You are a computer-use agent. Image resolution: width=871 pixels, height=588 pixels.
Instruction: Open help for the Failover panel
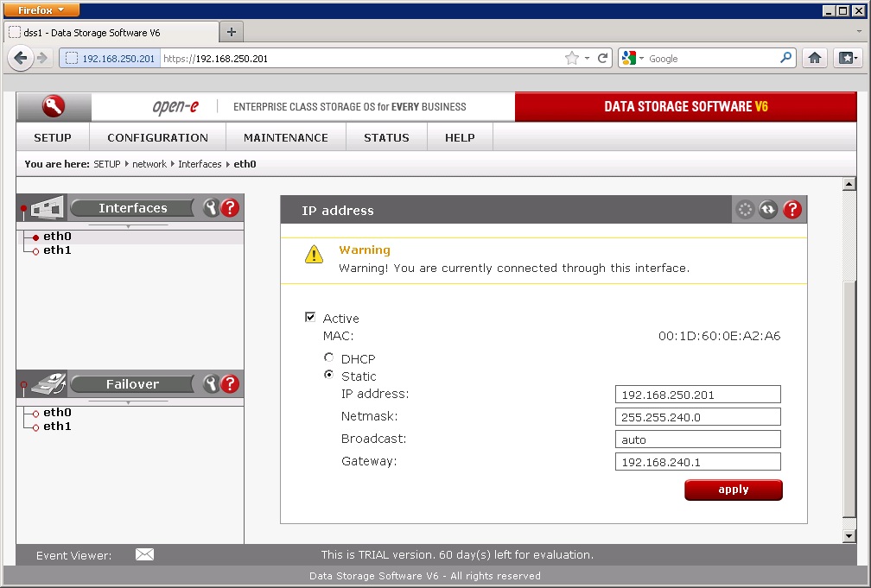230,384
